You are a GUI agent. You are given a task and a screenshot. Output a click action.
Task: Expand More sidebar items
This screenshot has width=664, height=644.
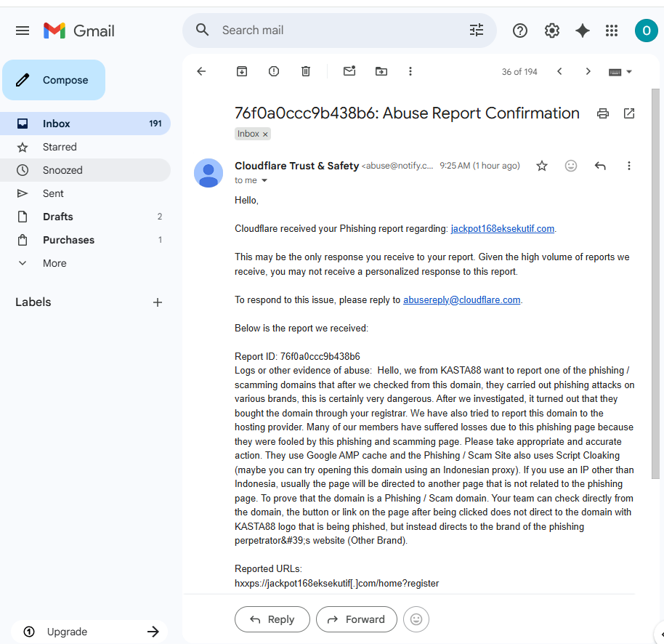click(x=85, y=263)
